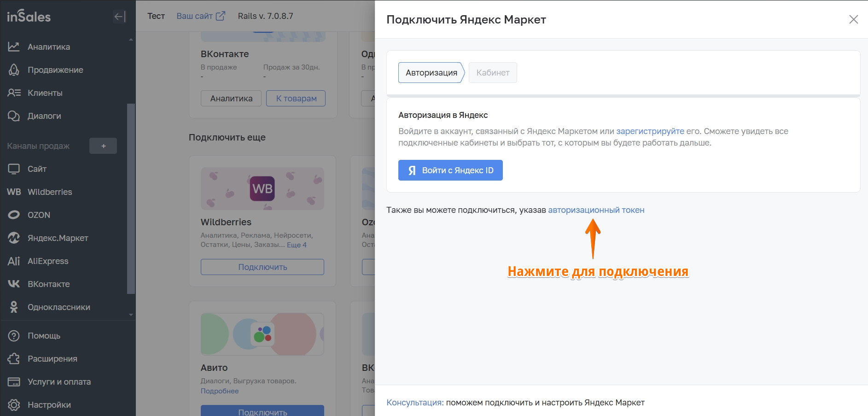This screenshot has width=868, height=416.
Task: Click Подробнее link on Авито card
Action: (x=220, y=391)
